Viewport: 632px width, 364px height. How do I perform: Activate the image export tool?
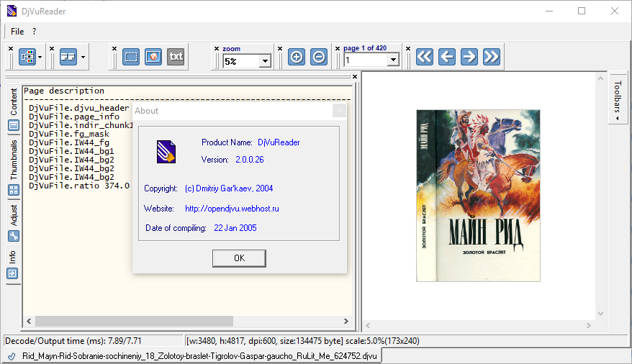coord(153,57)
